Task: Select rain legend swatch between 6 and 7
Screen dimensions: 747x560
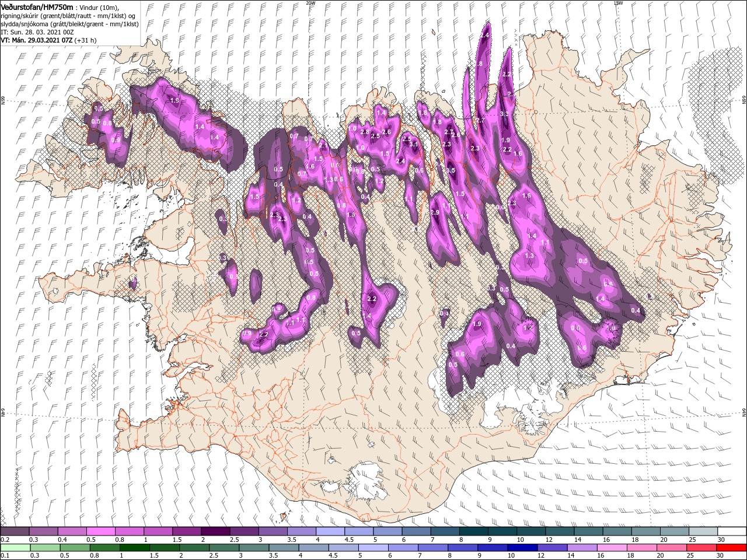Action: [403, 548]
